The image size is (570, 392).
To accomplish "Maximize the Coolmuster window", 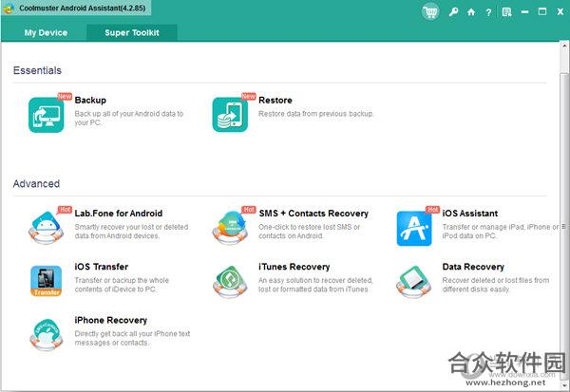I will pos(542,12).
